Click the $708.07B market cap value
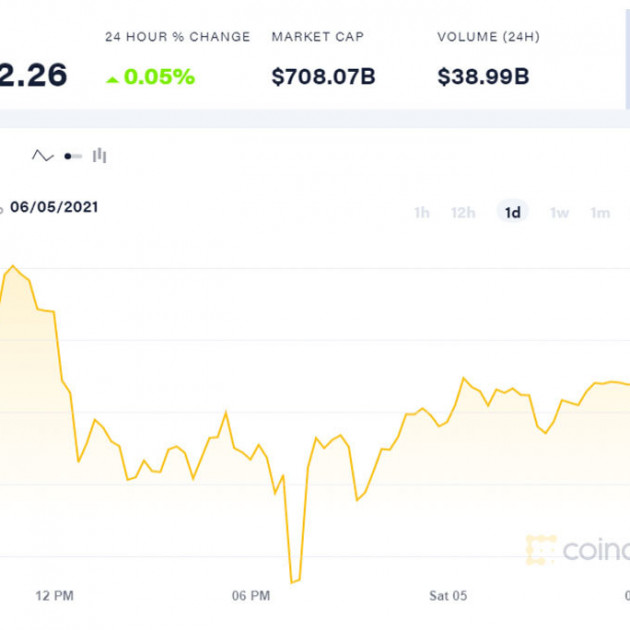Image resolution: width=630 pixels, height=630 pixels. (323, 76)
